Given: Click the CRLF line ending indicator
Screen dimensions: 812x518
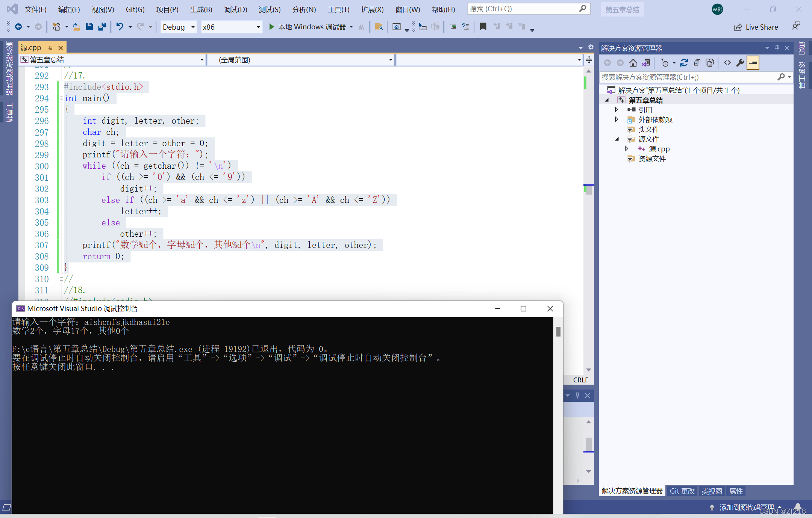Looking at the screenshot, I should point(580,380).
